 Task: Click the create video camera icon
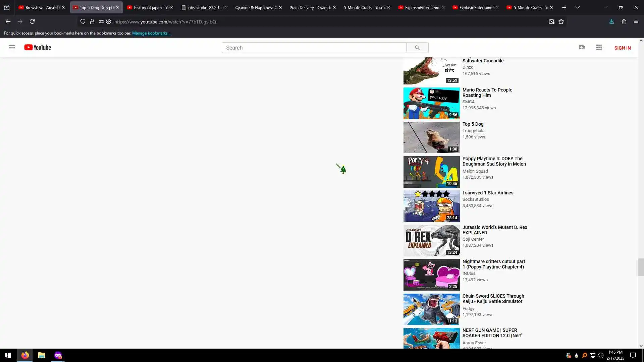[582, 47]
